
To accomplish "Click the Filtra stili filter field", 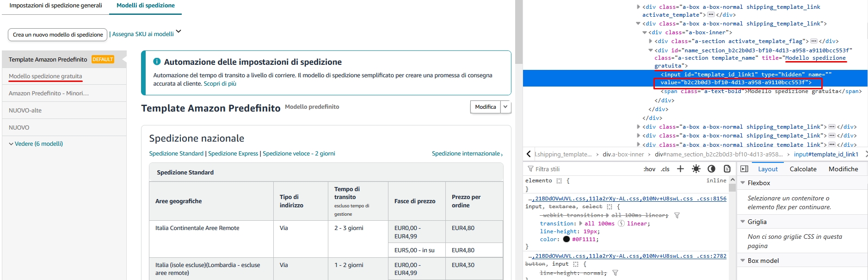I will tap(583, 169).
